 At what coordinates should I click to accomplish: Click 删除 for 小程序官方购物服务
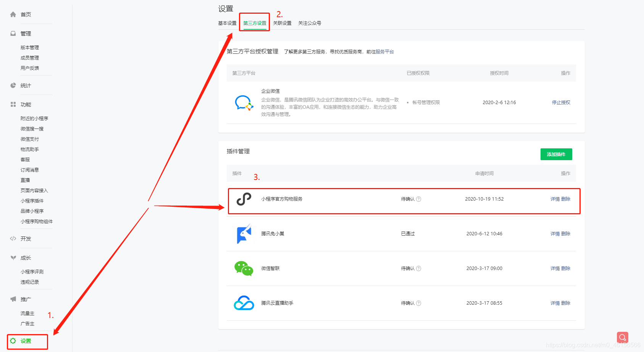[x=566, y=199]
